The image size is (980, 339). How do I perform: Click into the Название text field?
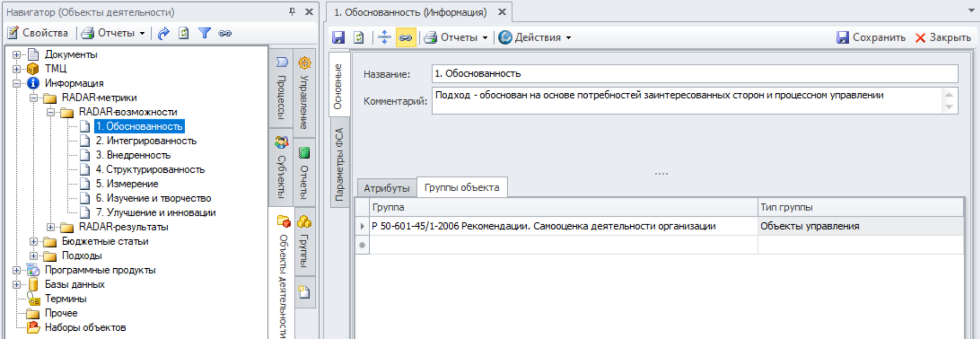tap(694, 74)
